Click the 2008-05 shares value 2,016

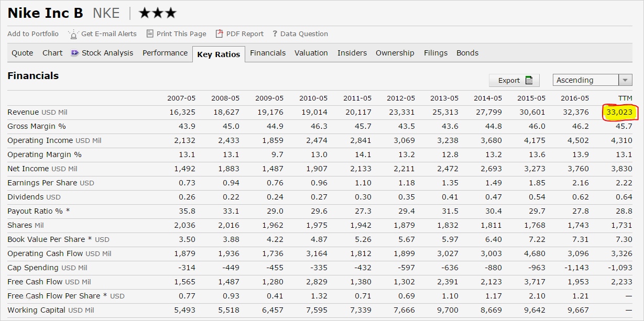[228, 225]
